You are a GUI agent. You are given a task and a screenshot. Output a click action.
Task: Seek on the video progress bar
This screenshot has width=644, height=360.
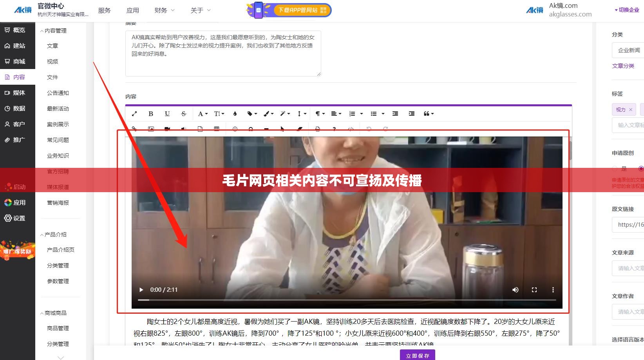347,300
